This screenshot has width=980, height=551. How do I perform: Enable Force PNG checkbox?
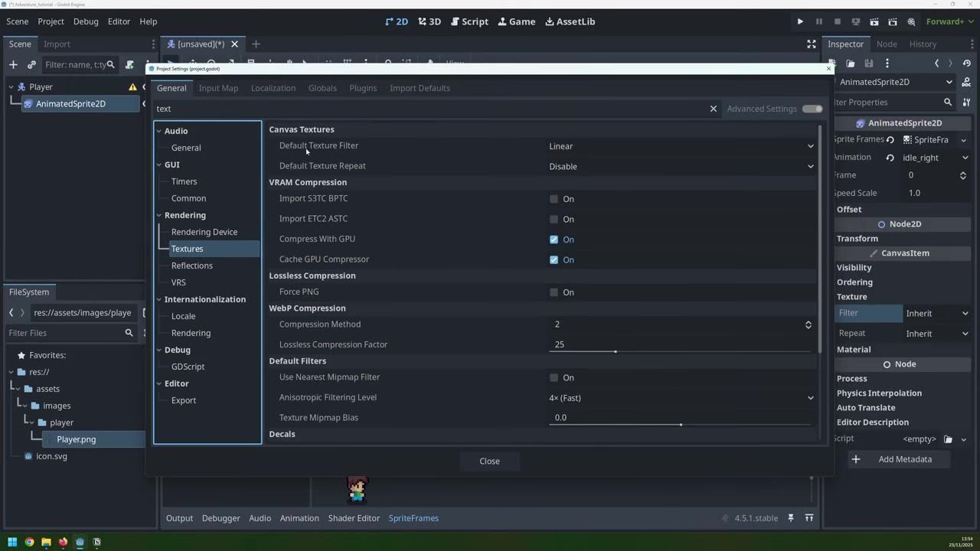tap(554, 292)
